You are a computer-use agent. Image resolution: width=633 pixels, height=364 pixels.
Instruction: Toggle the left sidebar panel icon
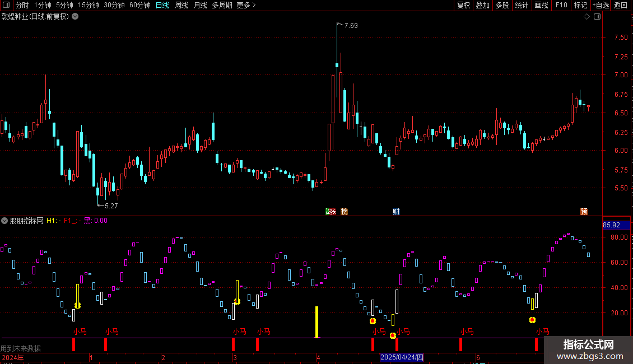(6, 5)
